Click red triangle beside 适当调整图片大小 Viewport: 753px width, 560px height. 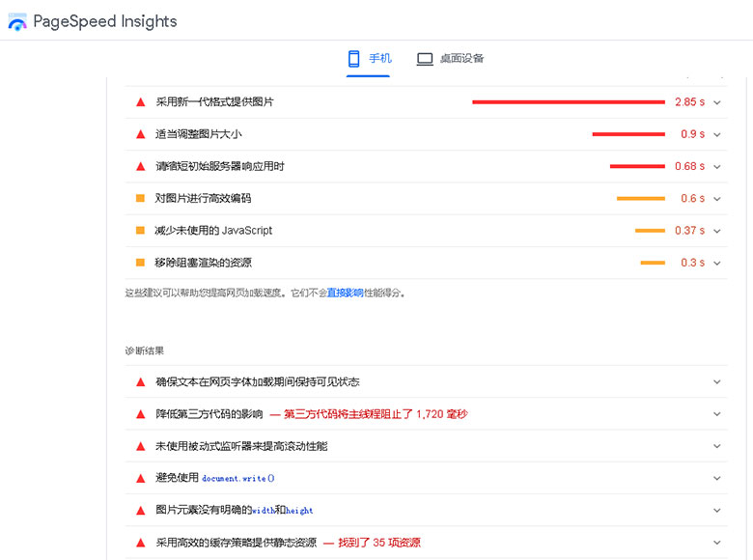(x=141, y=134)
